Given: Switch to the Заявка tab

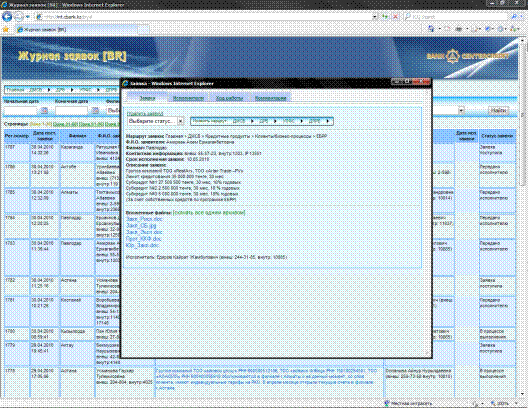Looking at the screenshot, I should (147, 98).
